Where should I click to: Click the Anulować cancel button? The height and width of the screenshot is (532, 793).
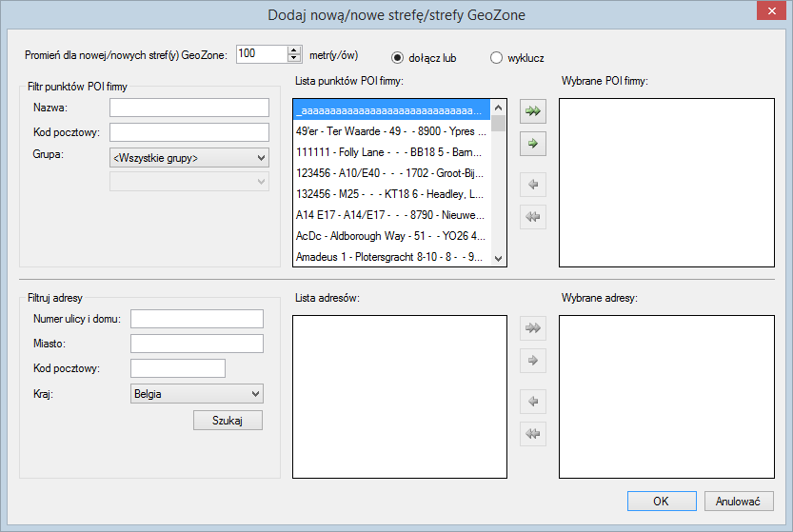pyautogui.click(x=739, y=501)
